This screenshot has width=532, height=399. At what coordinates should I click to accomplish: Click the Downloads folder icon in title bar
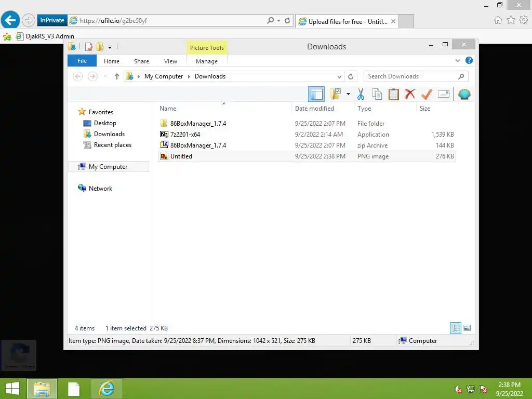click(72, 46)
